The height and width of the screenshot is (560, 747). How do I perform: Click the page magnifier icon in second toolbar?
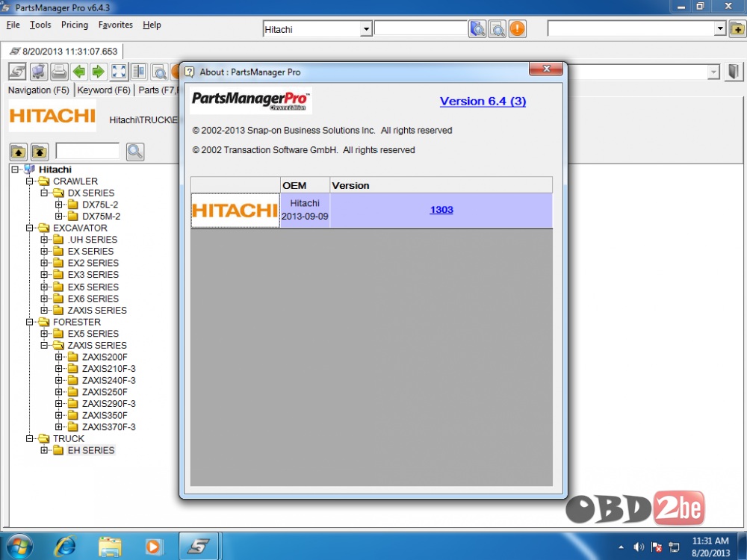(x=159, y=72)
